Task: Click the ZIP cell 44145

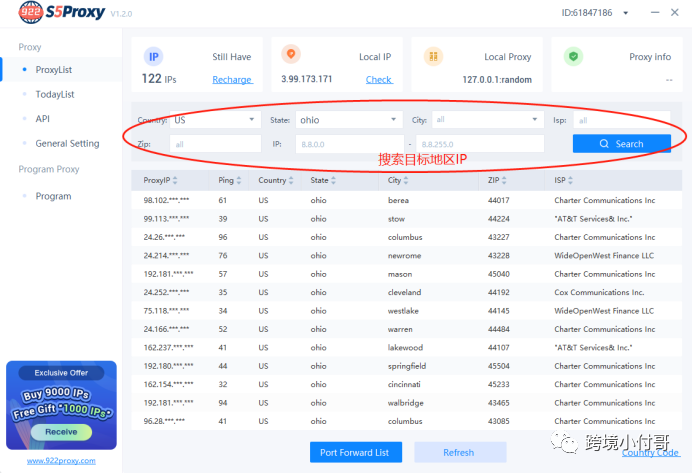Action: 499,311
